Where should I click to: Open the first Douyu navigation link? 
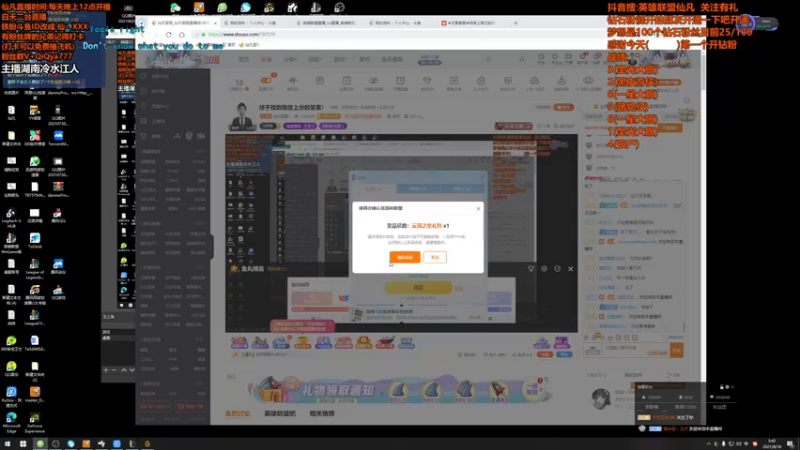[244, 59]
